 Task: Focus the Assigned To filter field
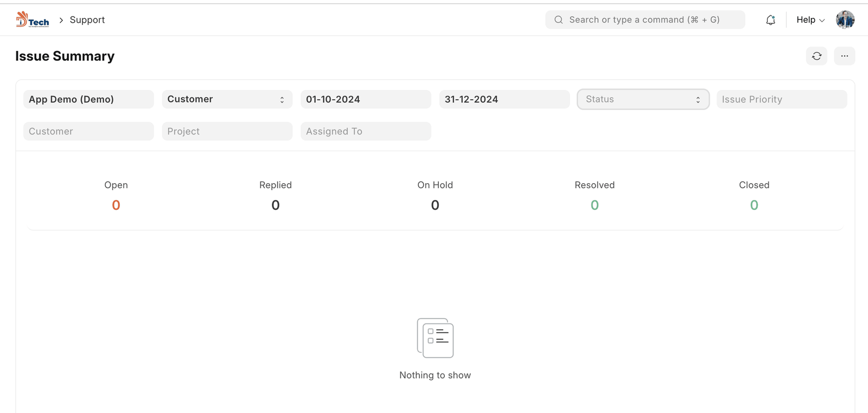pos(366,131)
